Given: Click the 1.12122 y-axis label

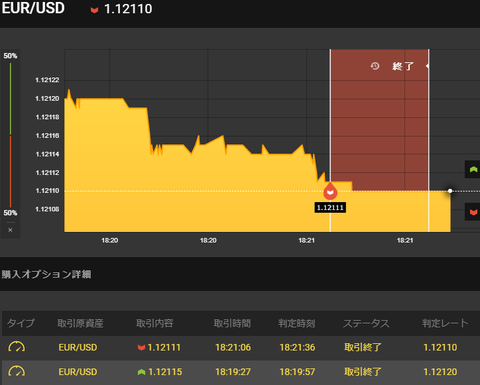Looking at the screenshot, I should coord(47,80).
